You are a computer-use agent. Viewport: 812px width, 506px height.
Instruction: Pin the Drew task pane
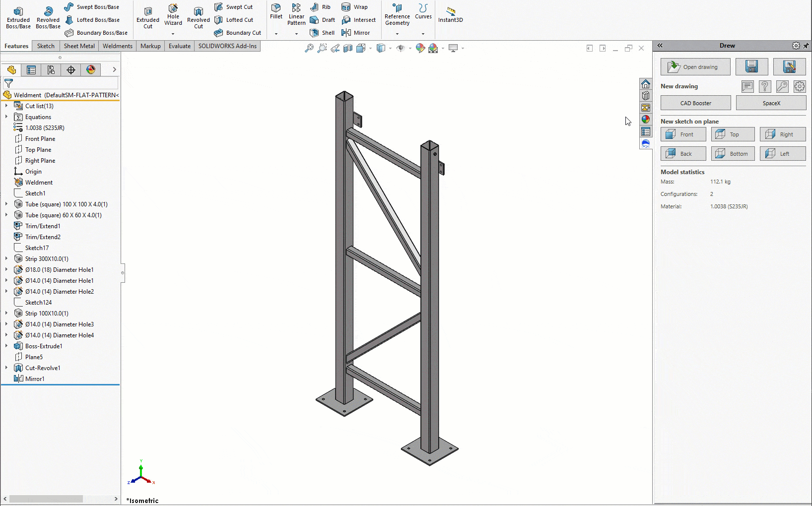click(x=806, y=46)
